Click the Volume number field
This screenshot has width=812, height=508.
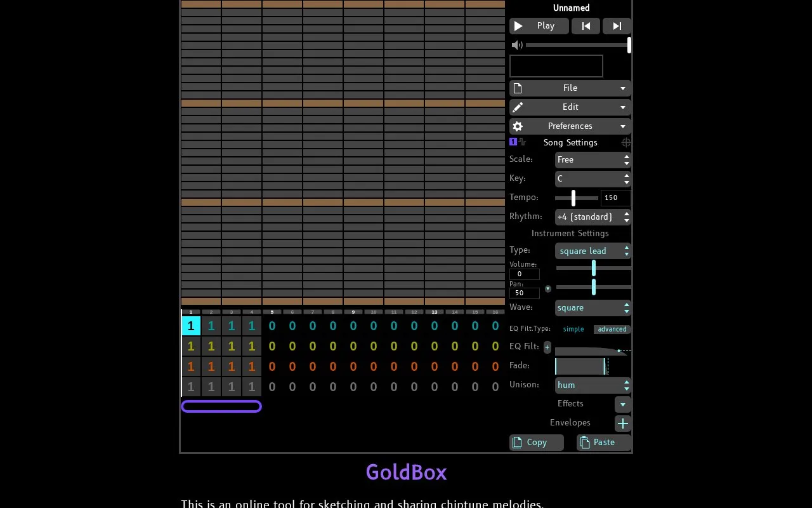(525, 274)
